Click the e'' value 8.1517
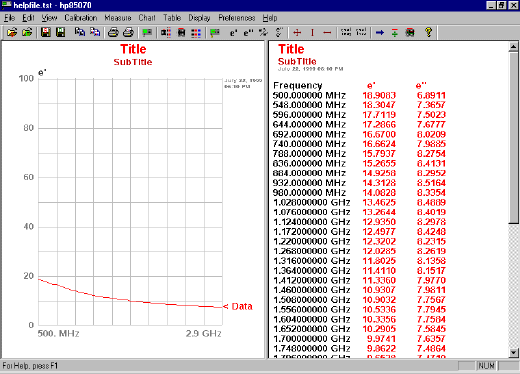This screenshot has height=374, width=520. point(431,271)
